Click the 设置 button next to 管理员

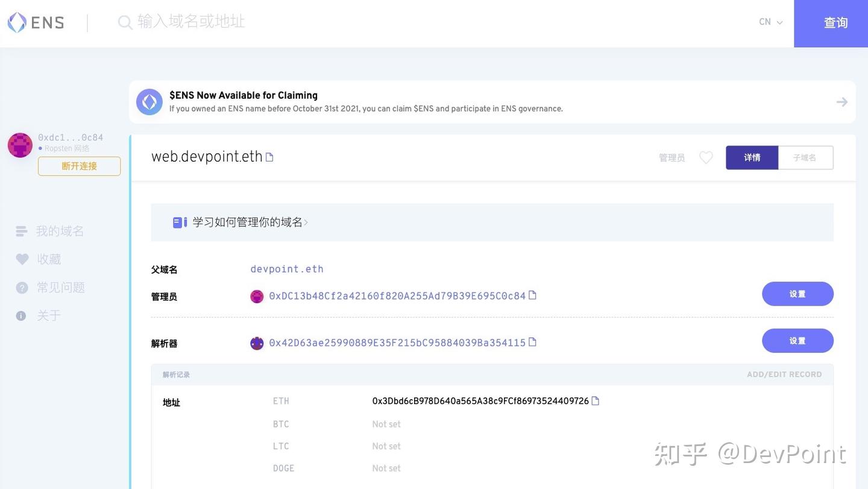point(797,294)
